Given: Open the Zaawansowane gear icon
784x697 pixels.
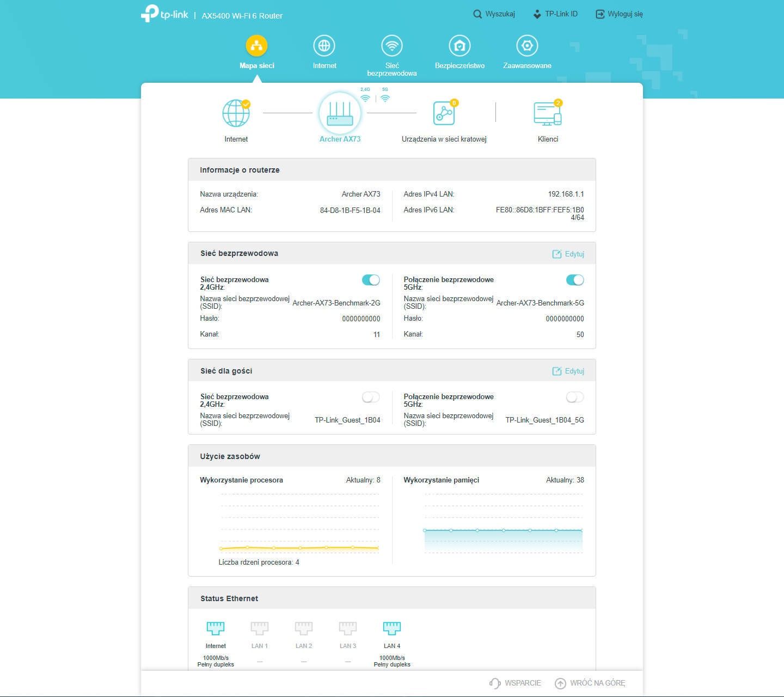Looking at the screenshot, I should tap(527, 46).
